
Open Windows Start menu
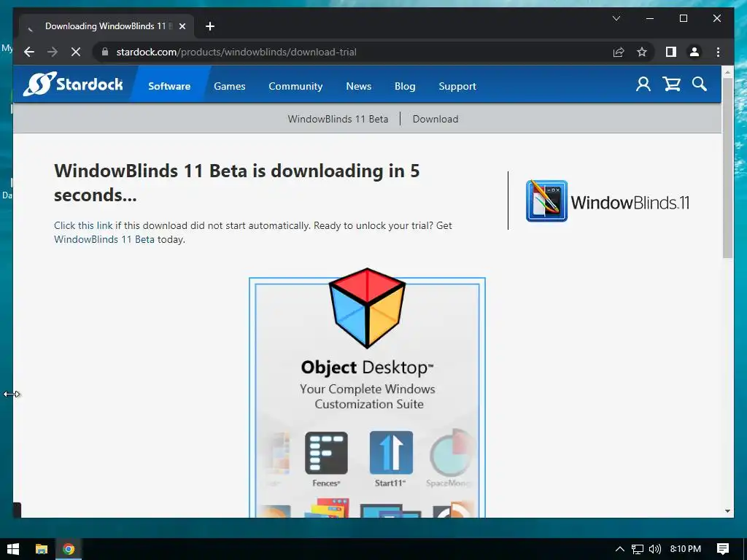pos(13,549)
